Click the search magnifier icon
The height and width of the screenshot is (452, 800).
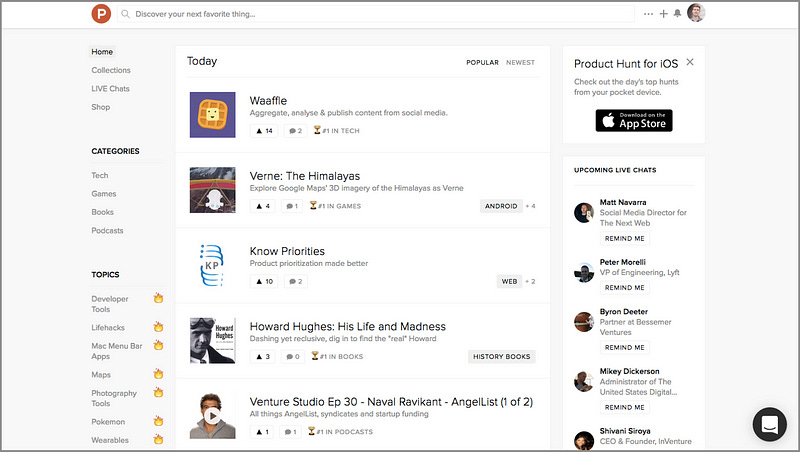(x=126, y=14)
